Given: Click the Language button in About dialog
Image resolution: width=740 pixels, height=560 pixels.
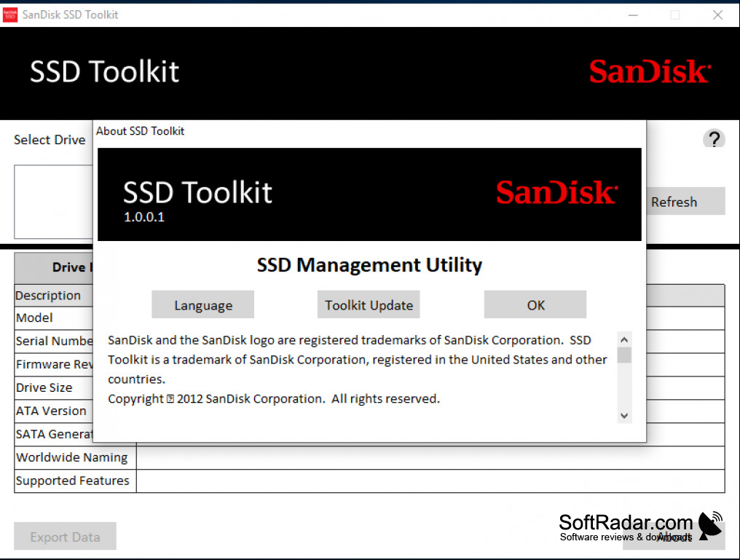Looking at the screenshot, I should coord(203,305).
